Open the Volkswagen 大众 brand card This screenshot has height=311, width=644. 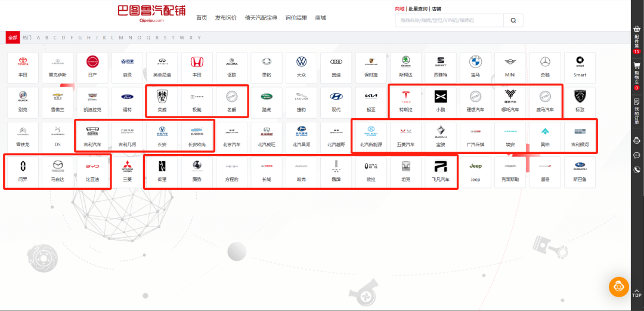click(302, 68)
